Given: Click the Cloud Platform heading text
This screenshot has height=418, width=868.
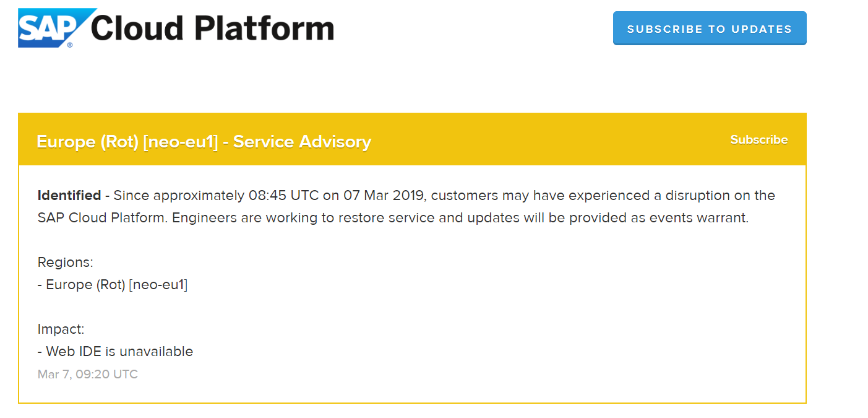Looking at the screenshot, I should tap(212, 28).
